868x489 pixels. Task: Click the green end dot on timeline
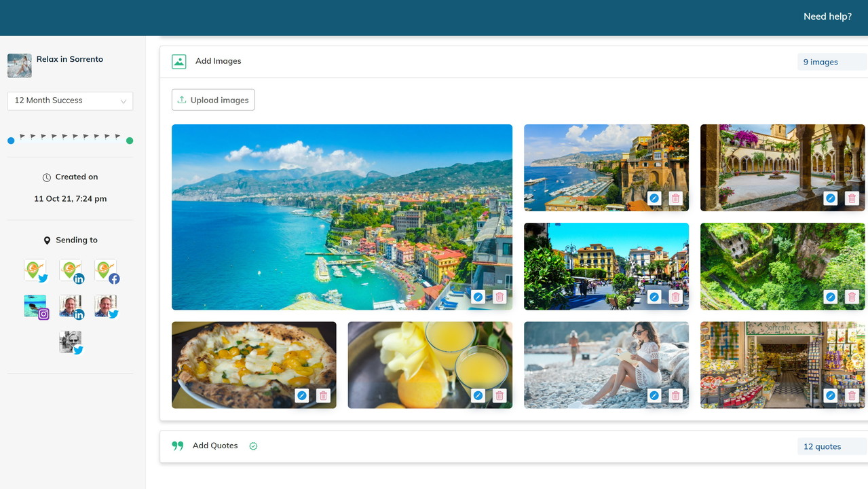130,141
